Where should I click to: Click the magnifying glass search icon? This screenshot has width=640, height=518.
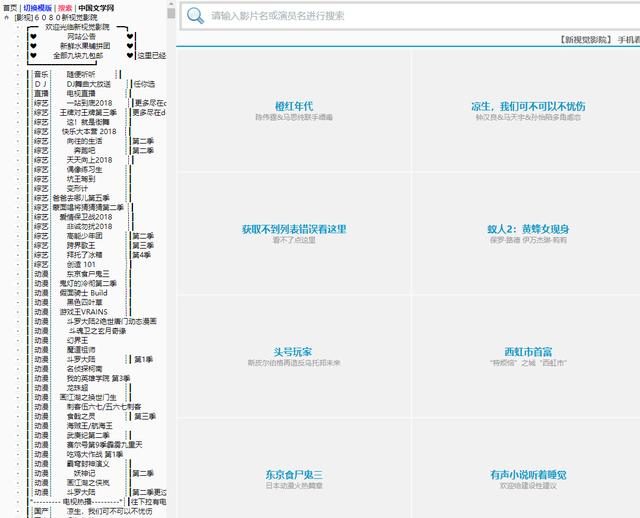(x=195, y=16)
